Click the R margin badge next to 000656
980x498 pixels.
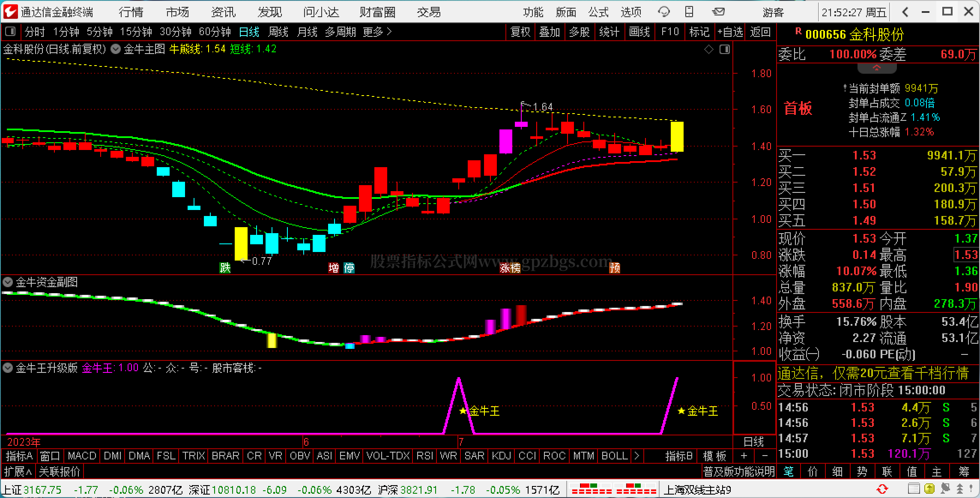(798, 31)
